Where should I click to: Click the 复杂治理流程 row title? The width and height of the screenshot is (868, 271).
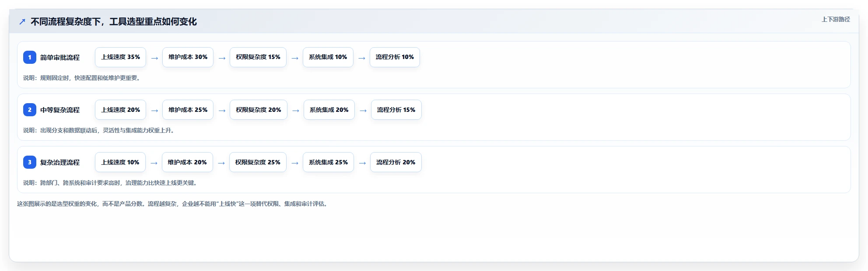(60, 162)
